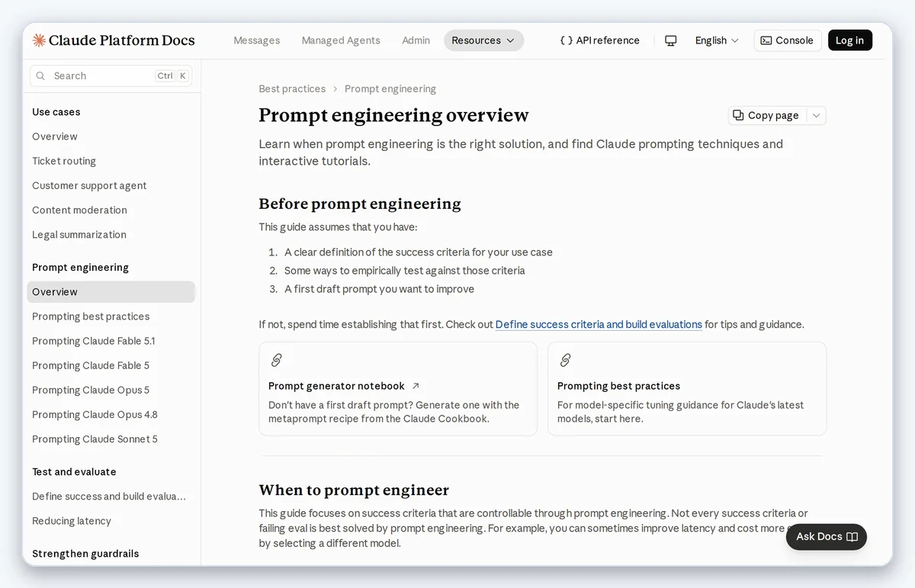This screenshot has width=915, height=588.
Task: Select the highlighted Overview under Prompt engineering
Action: click(111, 292)
